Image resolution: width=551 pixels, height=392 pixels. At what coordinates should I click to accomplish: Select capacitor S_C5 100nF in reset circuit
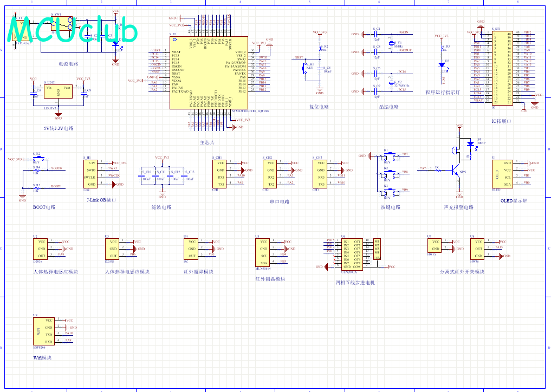pyautogui.click(x=320, y=69)
